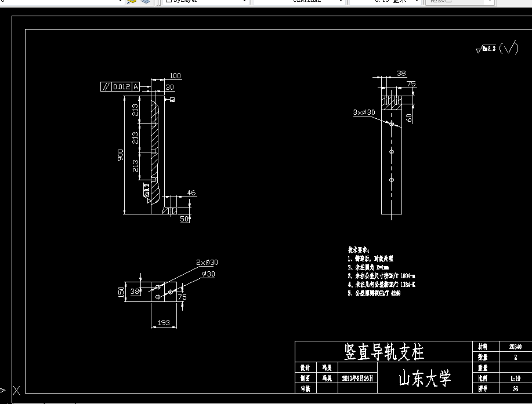
Task: Select the dimension text "50"
Action: click(x=184, y=219)
